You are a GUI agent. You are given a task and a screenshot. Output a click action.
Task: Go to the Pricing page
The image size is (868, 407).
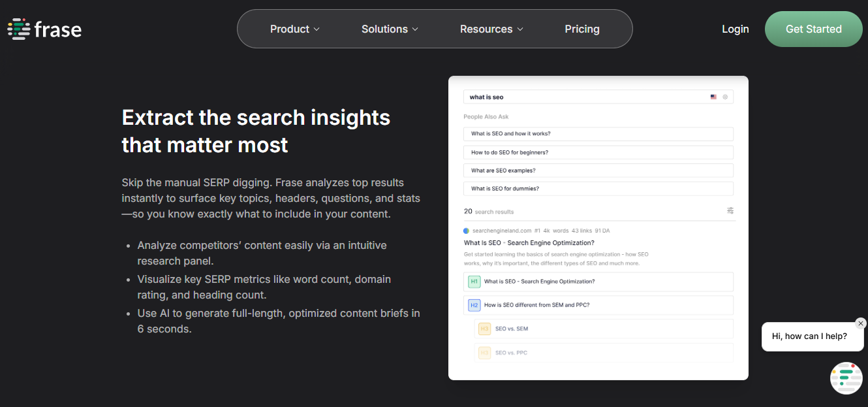tap(582, 29)
